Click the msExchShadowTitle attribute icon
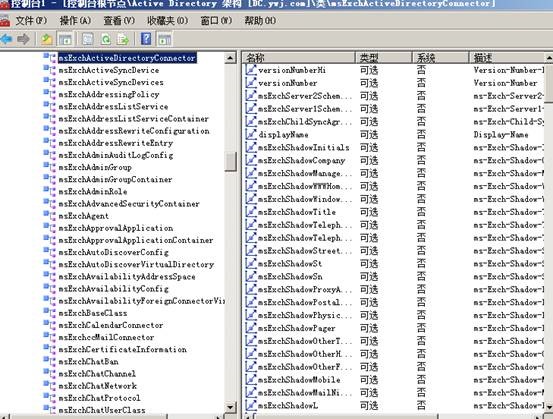 [251, 212]
